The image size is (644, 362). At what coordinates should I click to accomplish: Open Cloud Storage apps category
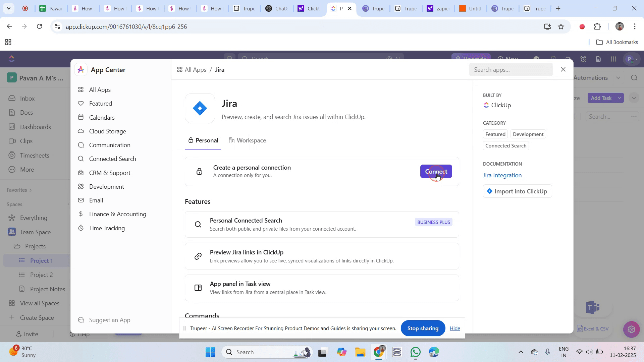click(x=107, y=131)
